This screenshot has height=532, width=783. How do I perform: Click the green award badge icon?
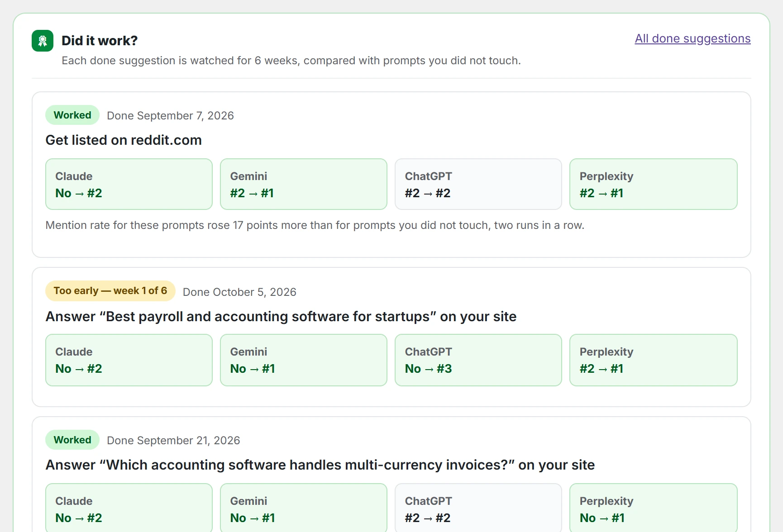click(x=43, y=41)
